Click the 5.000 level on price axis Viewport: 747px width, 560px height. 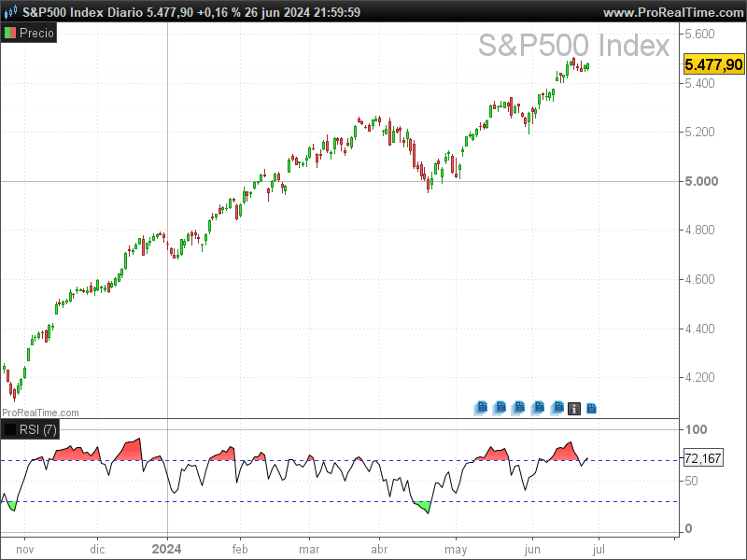701,181
